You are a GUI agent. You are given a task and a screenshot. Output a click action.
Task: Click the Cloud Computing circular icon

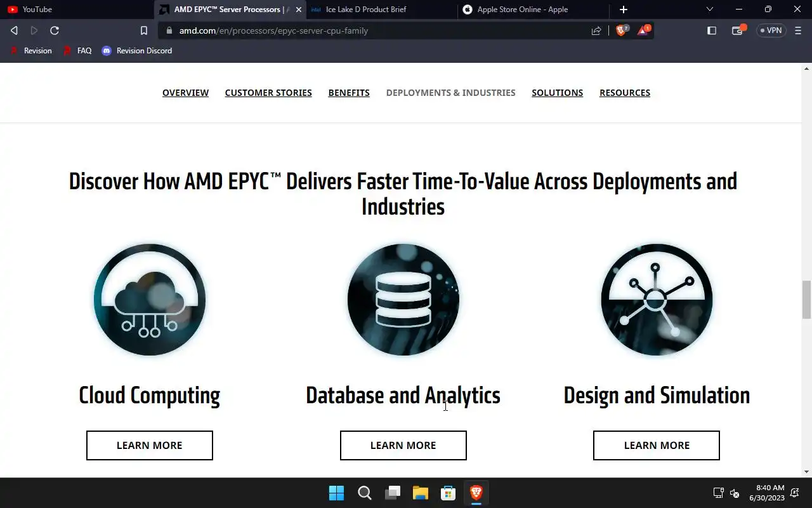150,300
